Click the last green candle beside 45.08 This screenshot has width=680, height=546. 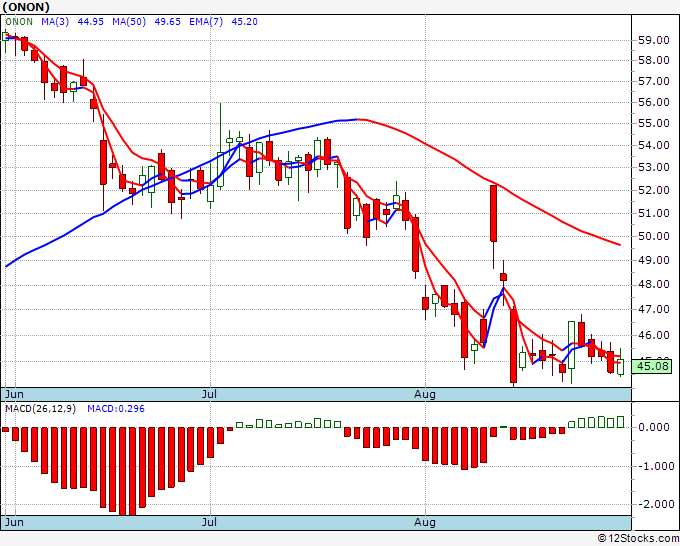pos(621,367)
